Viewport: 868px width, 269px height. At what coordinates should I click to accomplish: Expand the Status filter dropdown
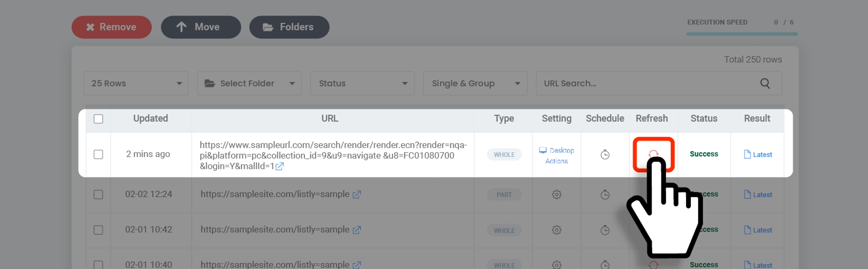[362, 83]
